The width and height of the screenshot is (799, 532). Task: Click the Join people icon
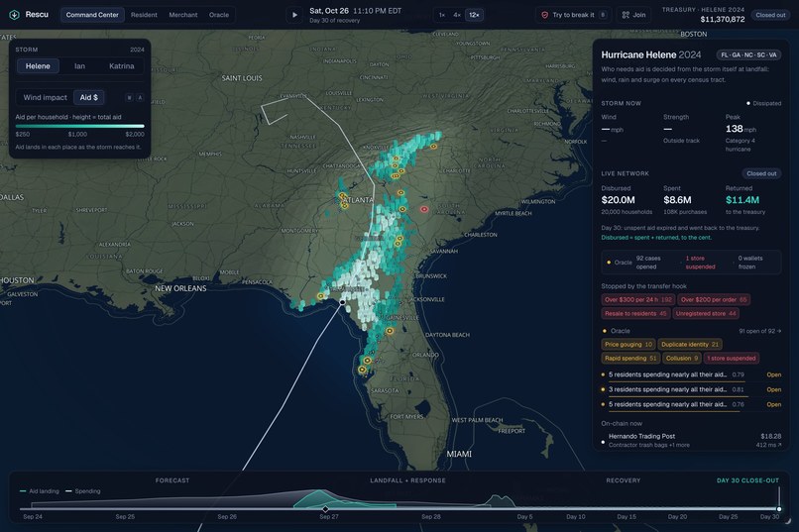click(626, 15)
